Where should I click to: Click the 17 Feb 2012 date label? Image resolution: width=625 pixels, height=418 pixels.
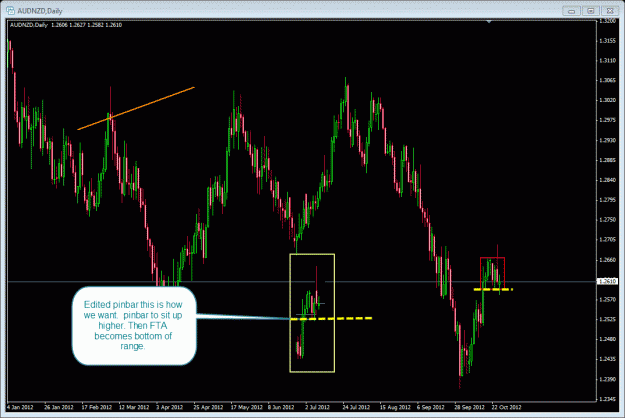96,407
